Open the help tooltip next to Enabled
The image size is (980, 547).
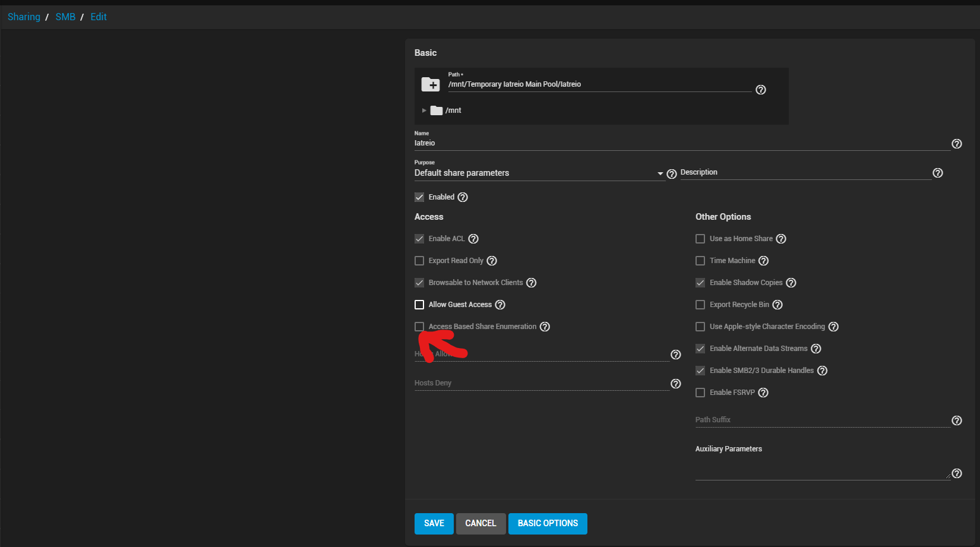pyautogui.click(x=463, y=197)
